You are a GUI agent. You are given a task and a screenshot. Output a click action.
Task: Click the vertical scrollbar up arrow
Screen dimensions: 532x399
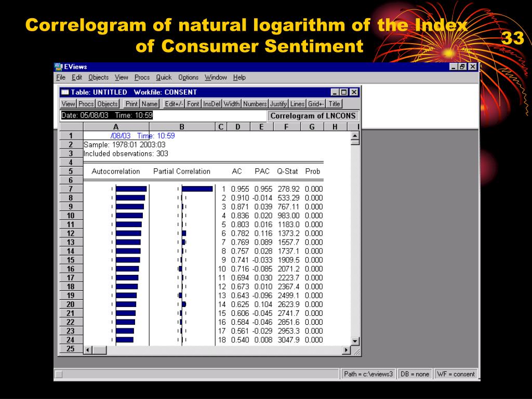355,136
